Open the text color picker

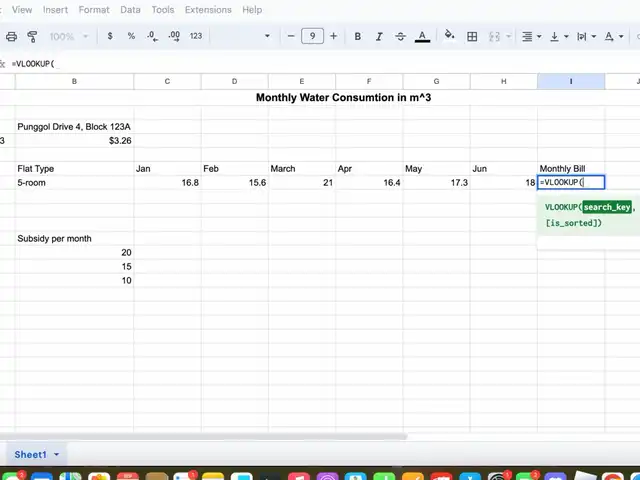pos(422,36)
